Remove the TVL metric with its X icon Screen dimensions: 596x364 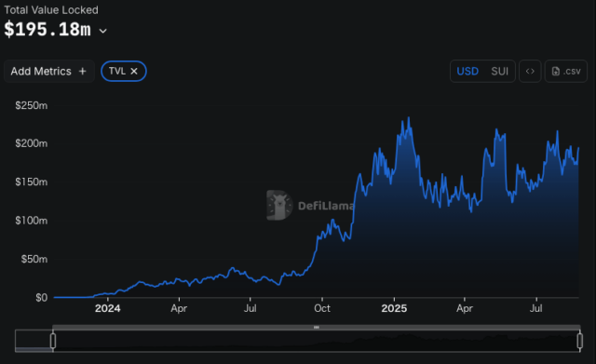click(134, 71)
